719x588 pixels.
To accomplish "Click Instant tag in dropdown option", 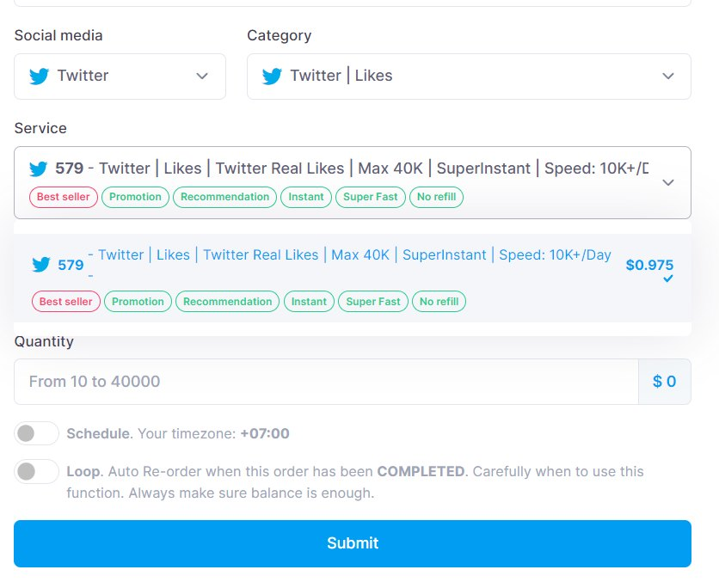I will pos(309,302).
